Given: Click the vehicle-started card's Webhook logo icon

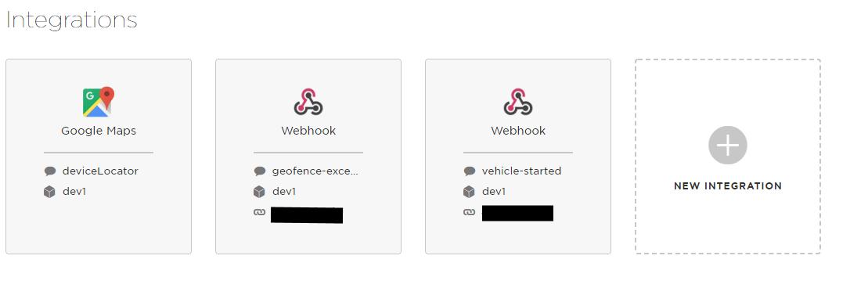Looking at the screenshot, I should tap(518, 102).
